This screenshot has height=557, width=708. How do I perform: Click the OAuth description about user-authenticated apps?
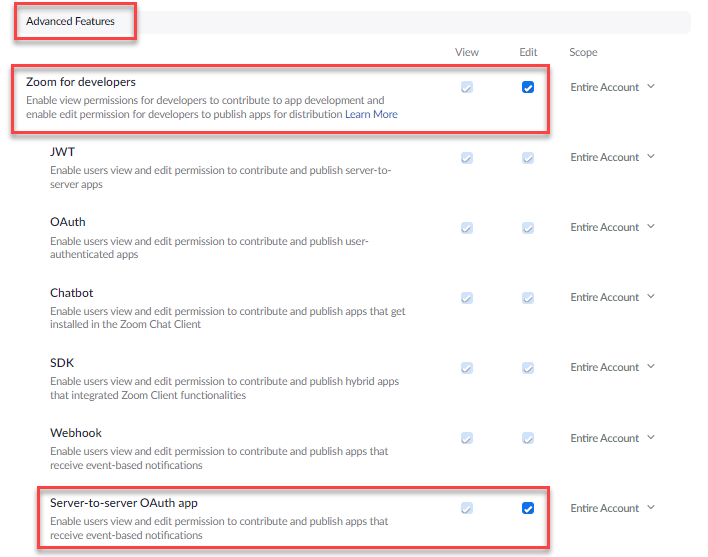click(x=209, y=247)
